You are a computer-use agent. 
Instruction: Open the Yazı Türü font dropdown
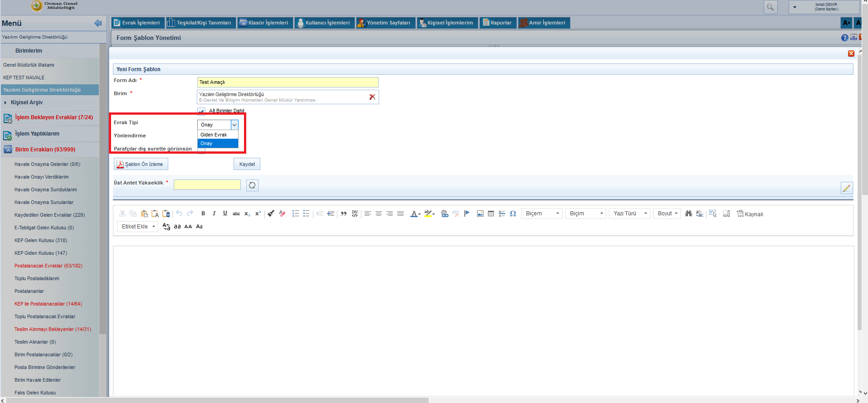coord(630,214)
